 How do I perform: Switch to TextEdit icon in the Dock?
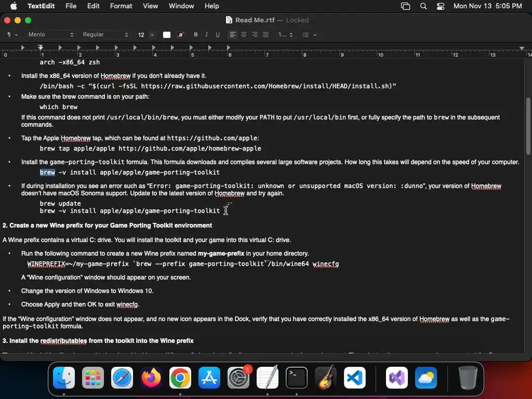[x=268, y=378]
